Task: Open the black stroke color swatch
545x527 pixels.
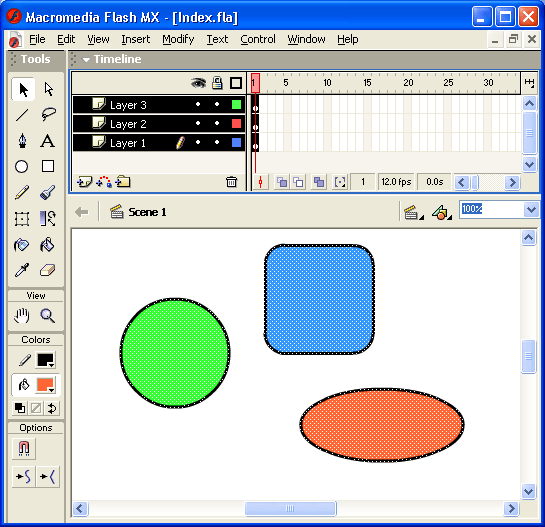Action: 46,360
